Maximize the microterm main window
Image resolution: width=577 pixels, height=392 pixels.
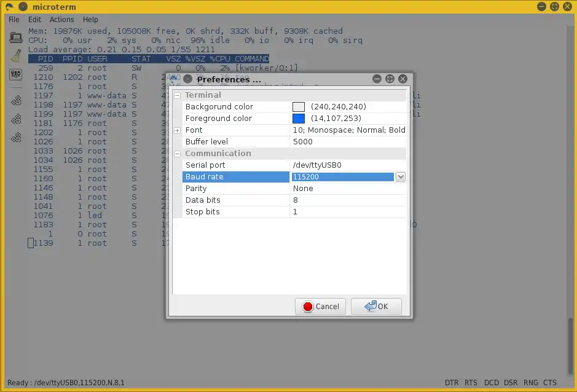tap(554, 6)
